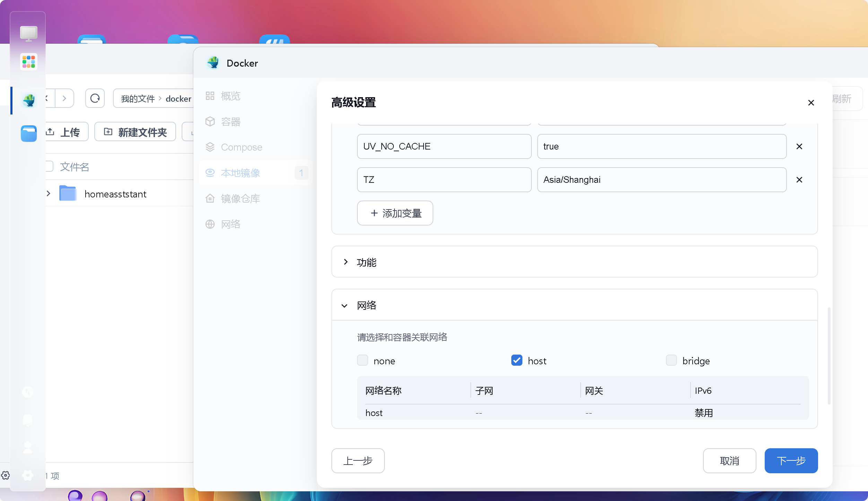The width and height of the screenshot is (868, 501).
Task: Edit the UV_NO_CACHE variable name field
Action: [444, 146]
